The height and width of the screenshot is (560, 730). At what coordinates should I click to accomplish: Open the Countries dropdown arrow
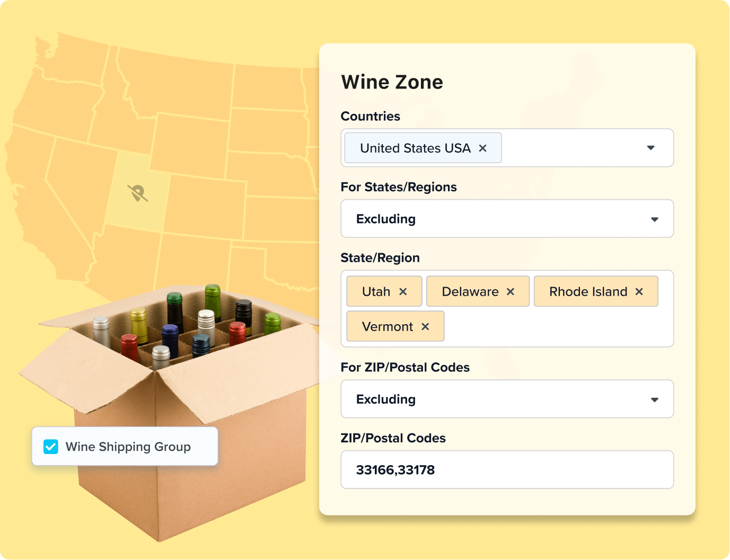(650, 148)
